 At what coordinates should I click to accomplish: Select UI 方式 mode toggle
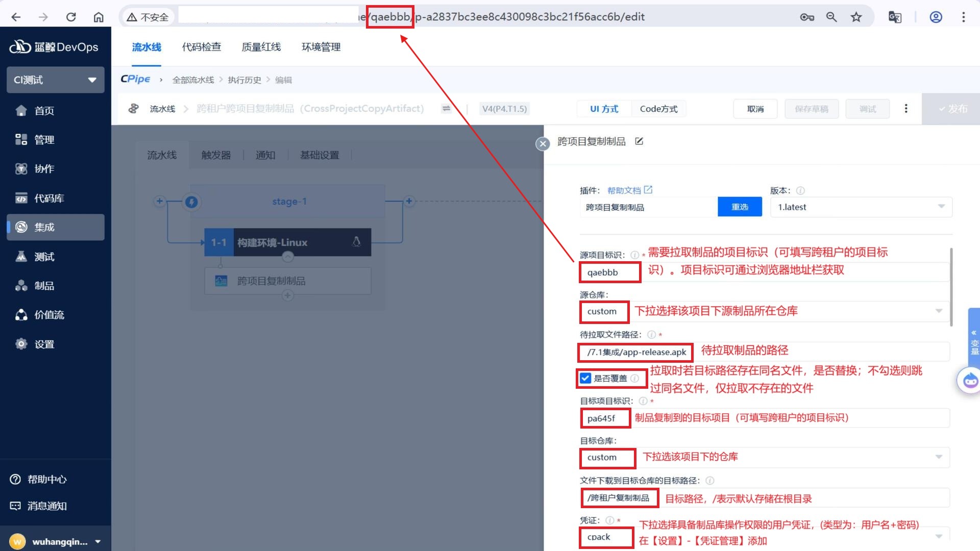(604, 109)
